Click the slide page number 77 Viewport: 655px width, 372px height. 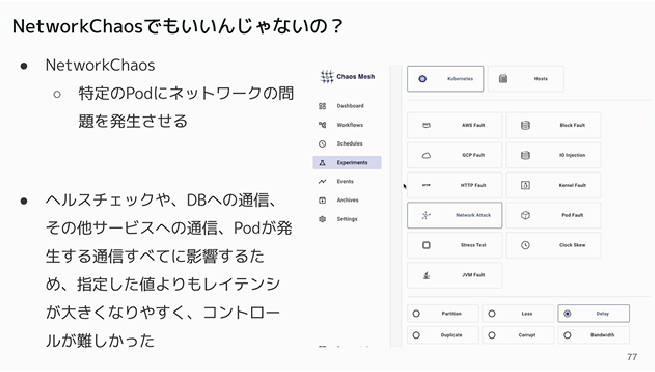[x=632, y=357]
